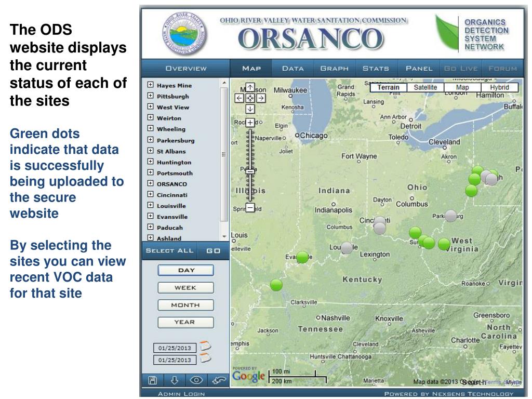Switch to the Data tab
Image resolution: width=532 pixels, height=399 pixels.
click(293, 69)
